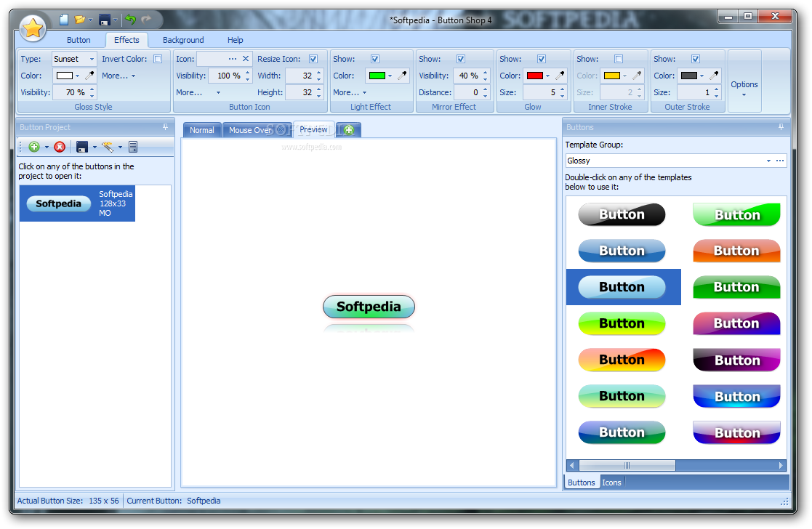Screen dimensions: 812x529
Task: Toggle Mirror Effect Show checkbox
Action: click(x=461, y=59)
